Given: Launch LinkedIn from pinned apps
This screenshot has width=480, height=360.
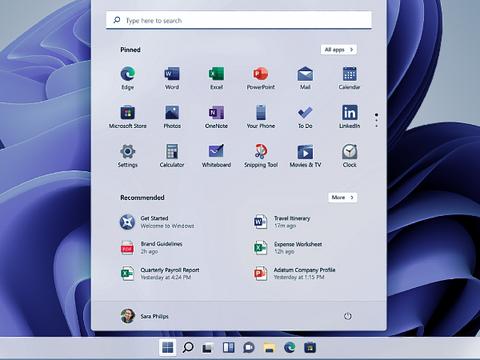Looking at the screenshot, I should click(x=349, y=117).
